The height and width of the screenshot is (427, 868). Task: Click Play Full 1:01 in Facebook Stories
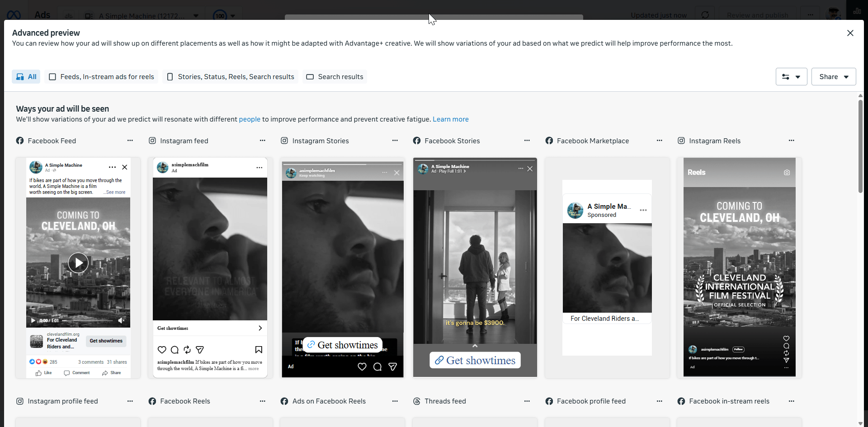[452, 171]
